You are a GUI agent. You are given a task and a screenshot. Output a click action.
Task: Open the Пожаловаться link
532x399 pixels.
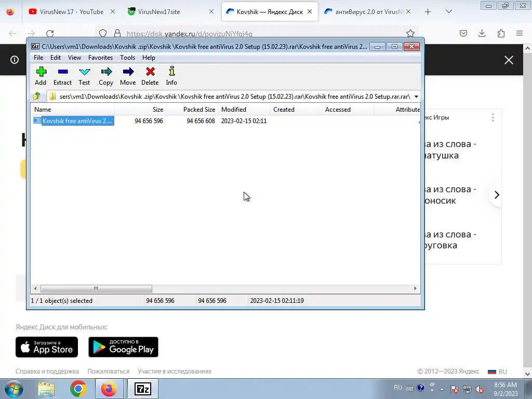108,371
